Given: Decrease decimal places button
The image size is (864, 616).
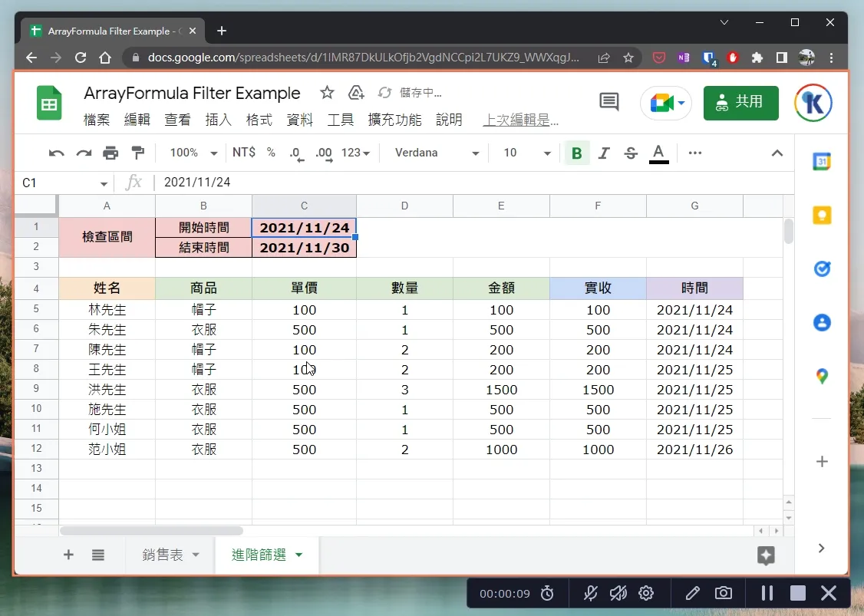Looking at the screenshot, I should [x=296, y=153].
